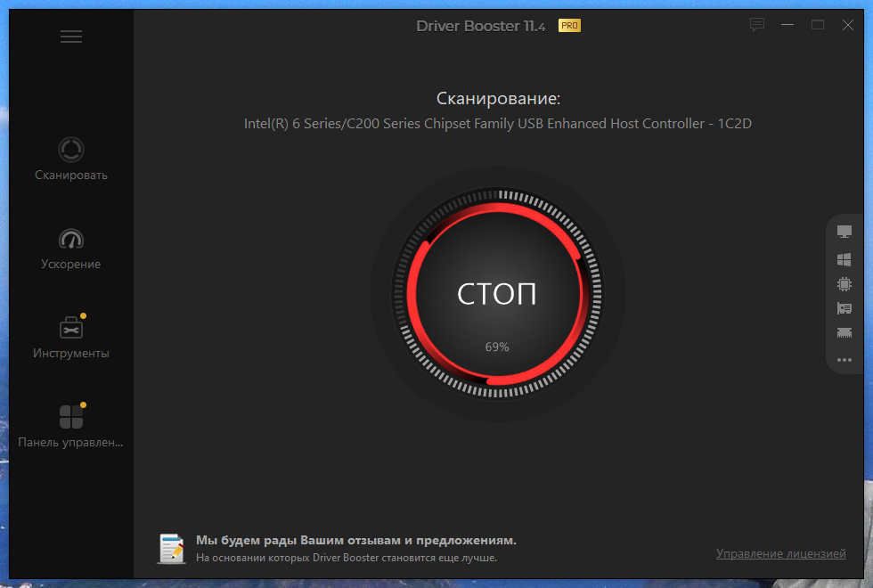Click the feedback notepad icon at bottom

point(171,549)
